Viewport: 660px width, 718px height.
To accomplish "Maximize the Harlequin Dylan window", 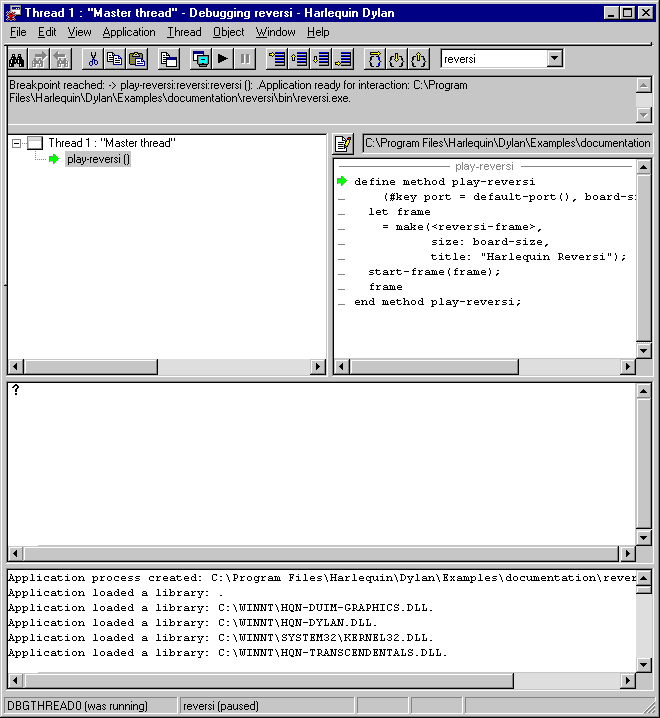I will [x=627, y=13].
